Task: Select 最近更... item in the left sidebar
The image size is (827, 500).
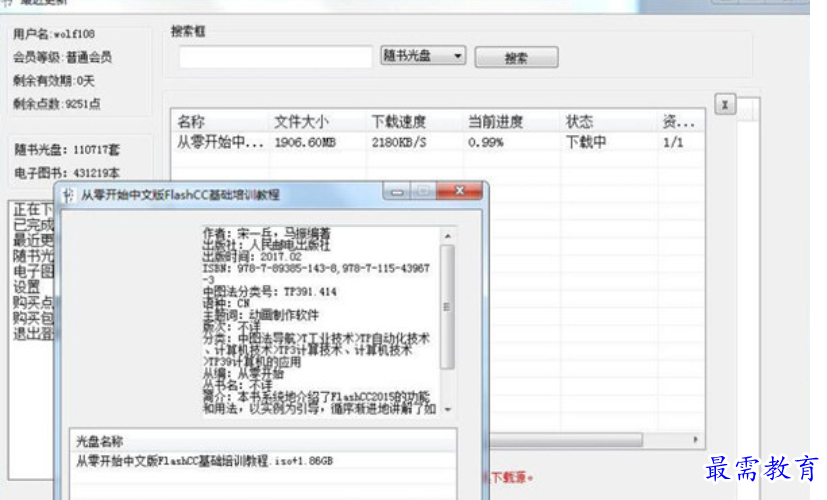Action: [x=33, y=240]
